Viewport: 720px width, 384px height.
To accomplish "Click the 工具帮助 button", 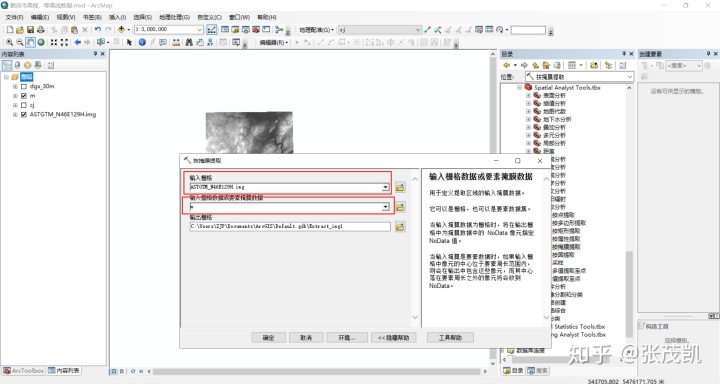I will click(450, 338).
